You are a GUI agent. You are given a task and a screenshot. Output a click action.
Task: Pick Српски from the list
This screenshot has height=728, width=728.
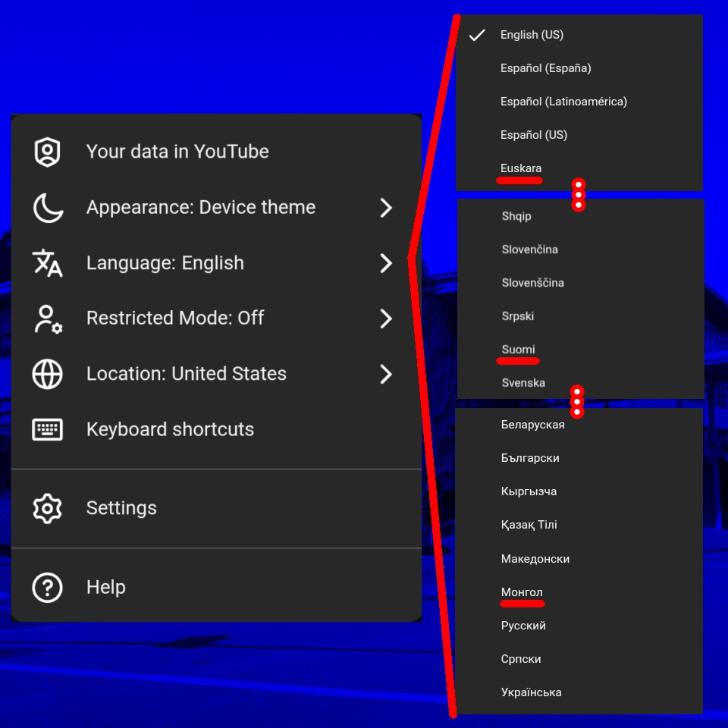tap(579, 659)
